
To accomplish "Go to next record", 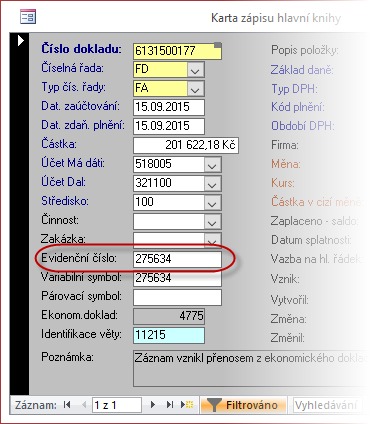I will tap(153, 405).
